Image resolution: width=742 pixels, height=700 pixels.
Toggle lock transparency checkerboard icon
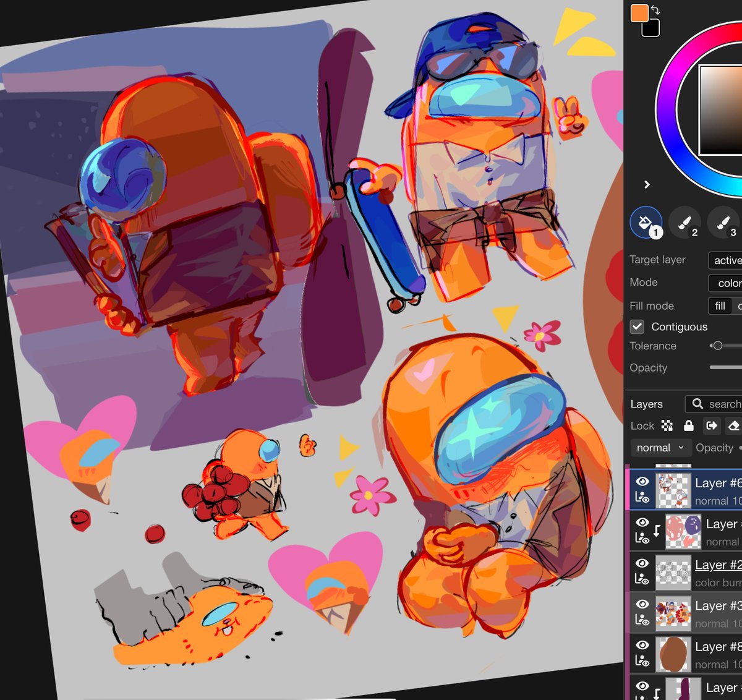[x=667, y=425]
